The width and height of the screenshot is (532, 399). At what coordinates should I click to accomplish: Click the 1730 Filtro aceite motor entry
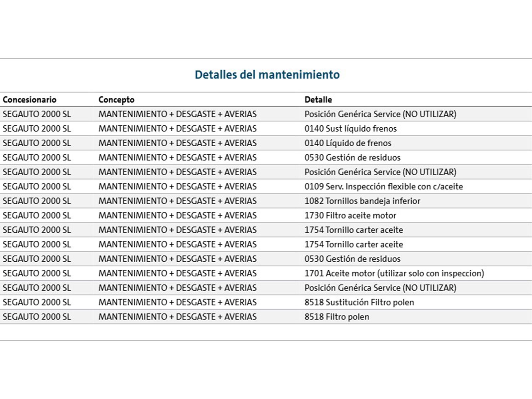click(x=350, y=215)
